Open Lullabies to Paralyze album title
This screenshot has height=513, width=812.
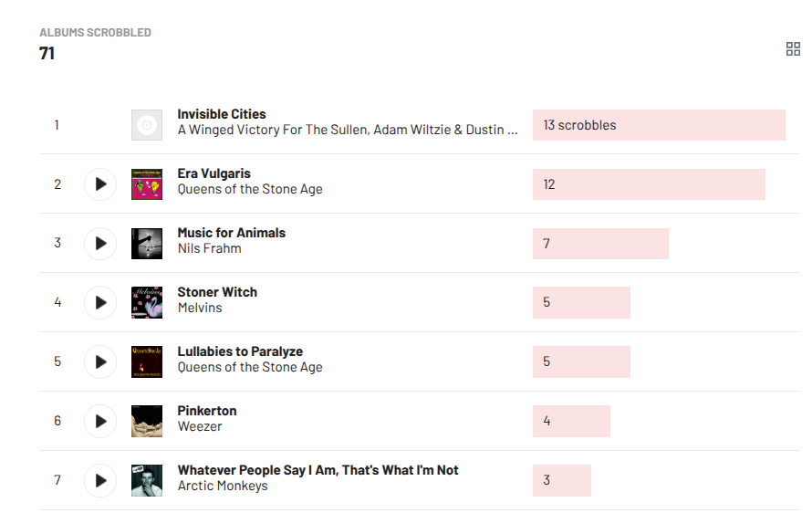tap(240, 351)
